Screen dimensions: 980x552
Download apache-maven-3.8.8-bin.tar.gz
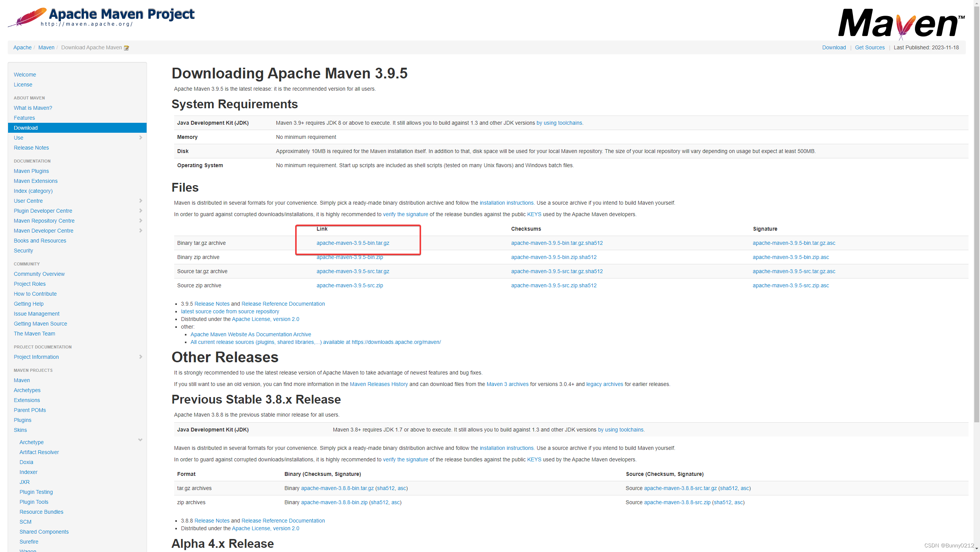tap(337, 488)
